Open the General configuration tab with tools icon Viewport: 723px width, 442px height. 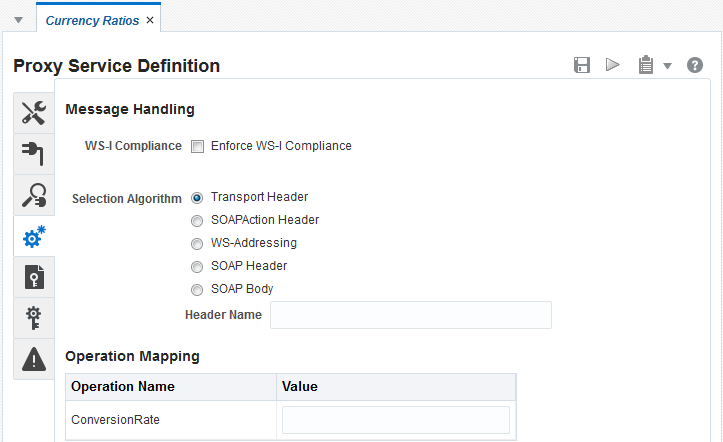pos(34,113)
